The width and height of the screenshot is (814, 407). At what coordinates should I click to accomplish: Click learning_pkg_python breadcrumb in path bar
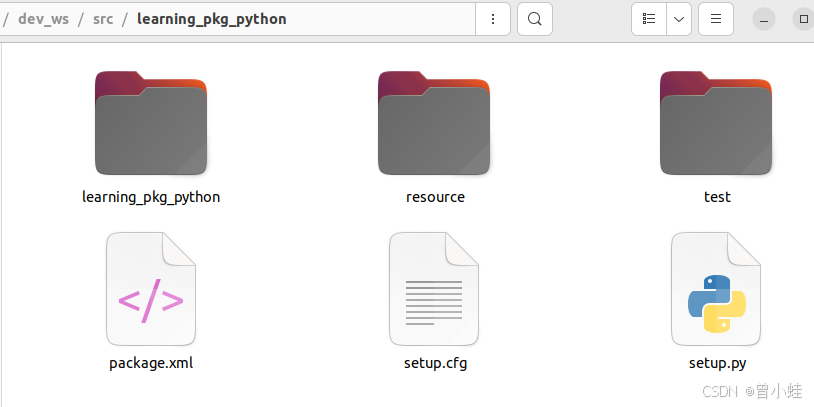point(212,19)
